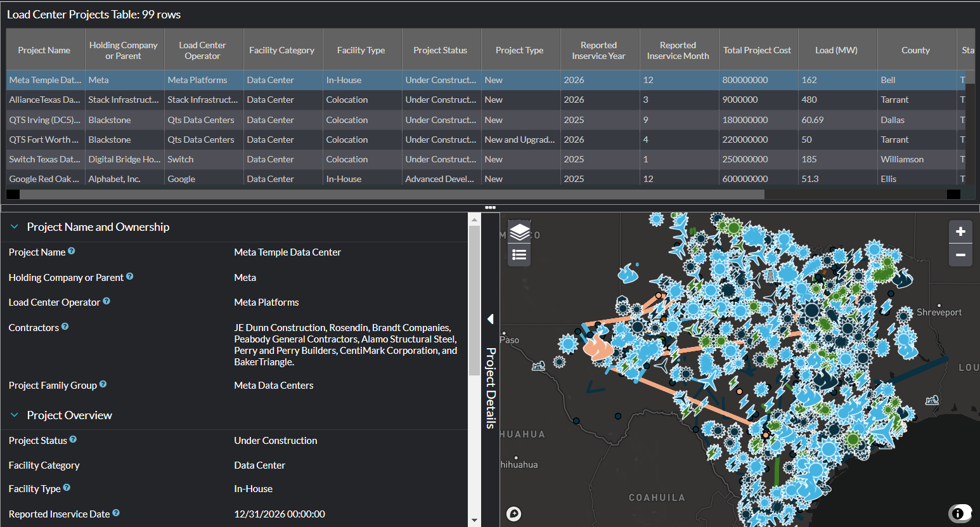
Task: Open the basemap layers switcher on the map
Action: click(519, 232)
